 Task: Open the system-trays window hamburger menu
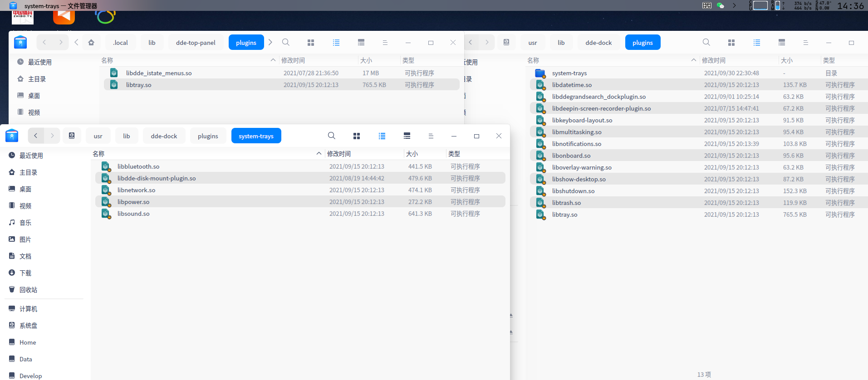[431, 136]
